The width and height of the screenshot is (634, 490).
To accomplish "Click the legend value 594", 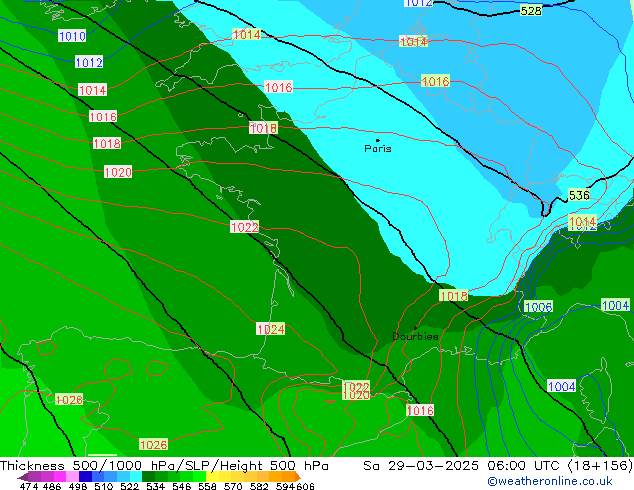I will [285, 486].
